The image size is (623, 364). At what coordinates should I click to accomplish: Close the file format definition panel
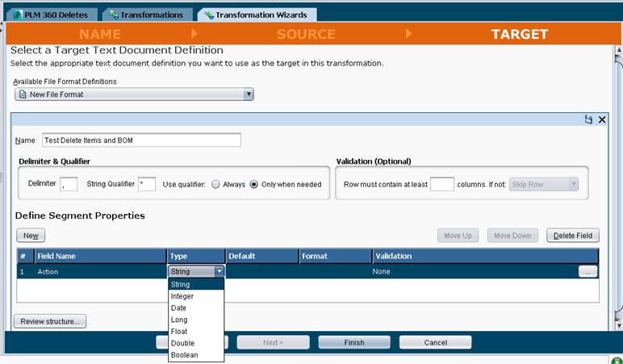pyautogui.click(x=602, y=119)
